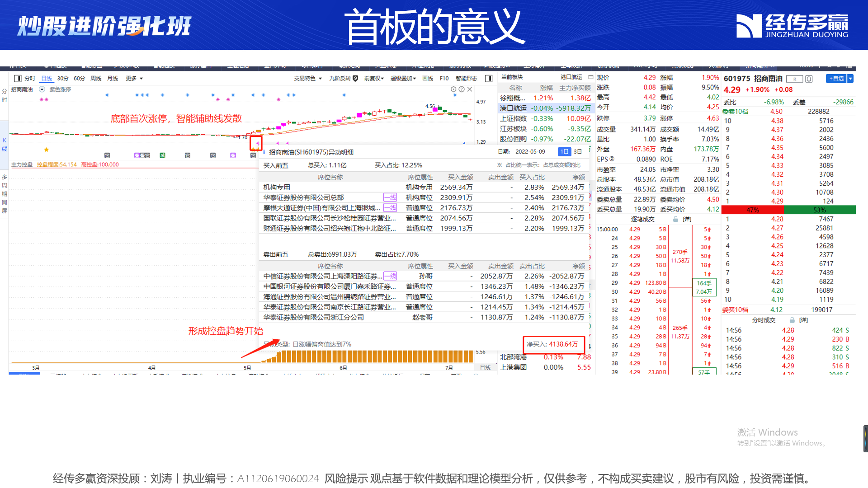Click the 上港集团 stock row
Viewport: 868px width, 488px height.
[545, 367]
